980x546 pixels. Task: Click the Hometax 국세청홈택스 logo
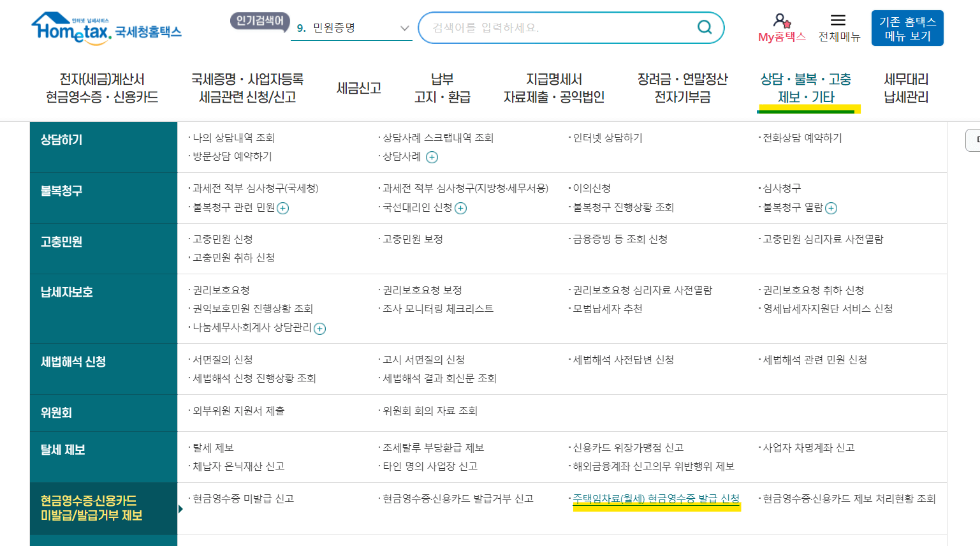click(105, 27)
